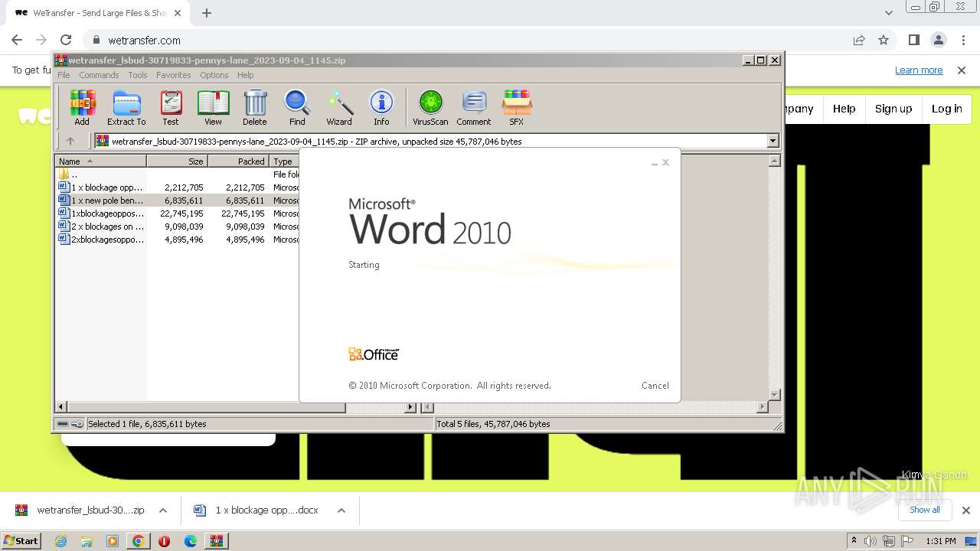Click the WinRAR taskbar icon
The image size is (980, 551).
217,541
